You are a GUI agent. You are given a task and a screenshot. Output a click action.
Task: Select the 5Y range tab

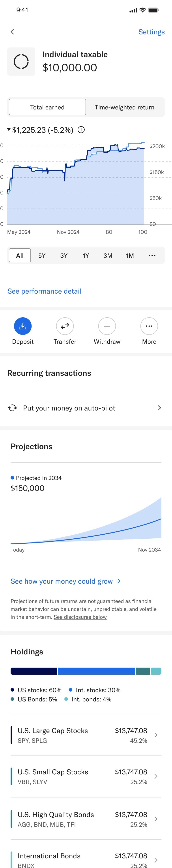click(41, 255)
